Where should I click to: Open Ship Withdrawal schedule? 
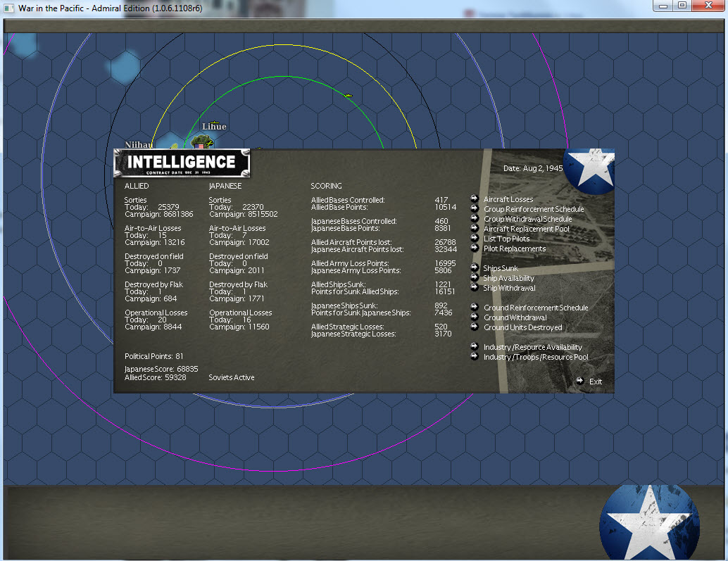tap(509, 288)
